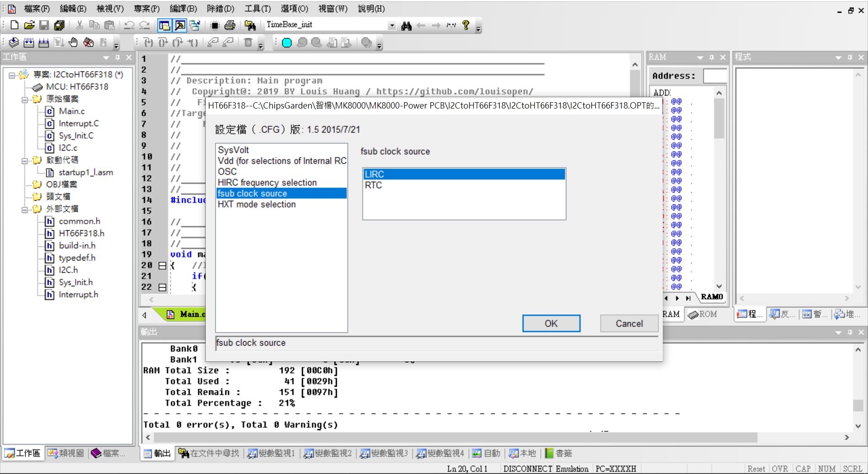Viewport: 868px width, 474px height.
Task: Click the Cut scissors icon
Action: point(80,25)
